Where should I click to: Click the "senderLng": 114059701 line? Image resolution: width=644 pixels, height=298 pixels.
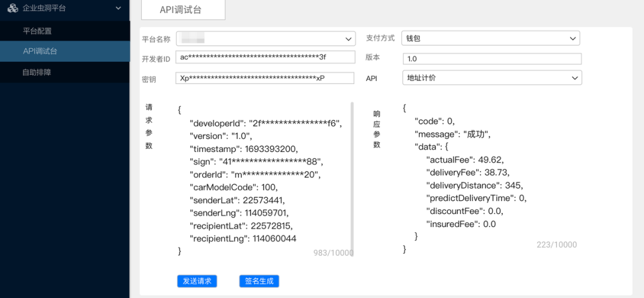(240, 213)
